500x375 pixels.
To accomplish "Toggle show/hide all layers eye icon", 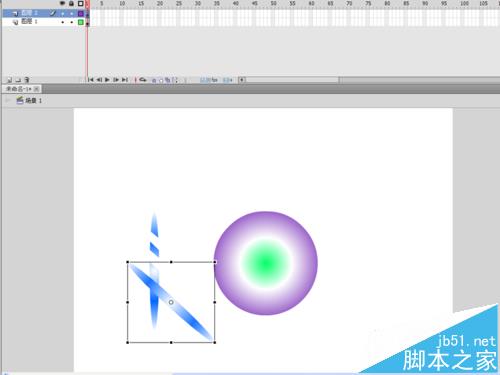I will (x=62, y=3).
